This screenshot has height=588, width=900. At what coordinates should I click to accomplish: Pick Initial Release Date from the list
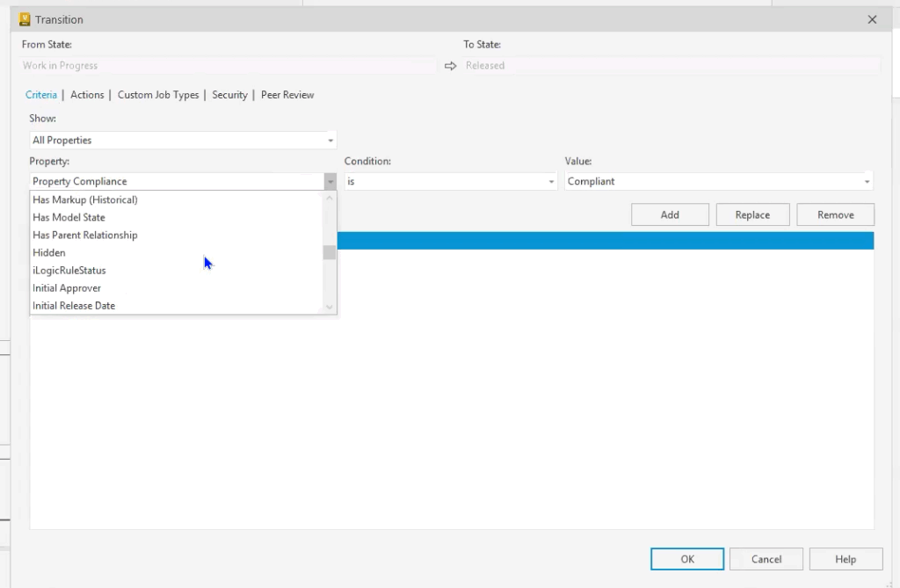click(177, 306)
